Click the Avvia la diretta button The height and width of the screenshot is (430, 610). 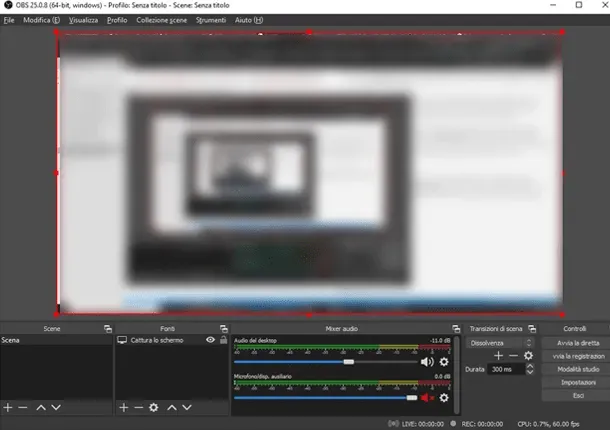pyautogui.click(x=572, y=342)
